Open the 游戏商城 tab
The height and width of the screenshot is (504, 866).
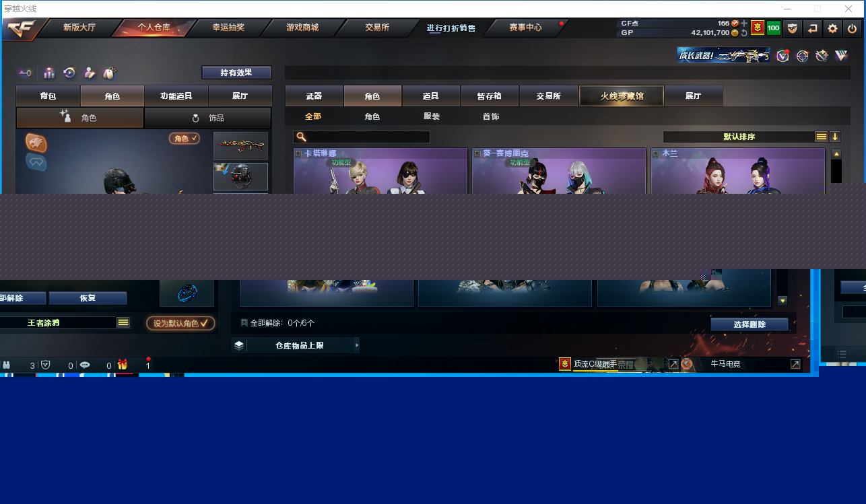pyautogui.click(x=302, y=28)
